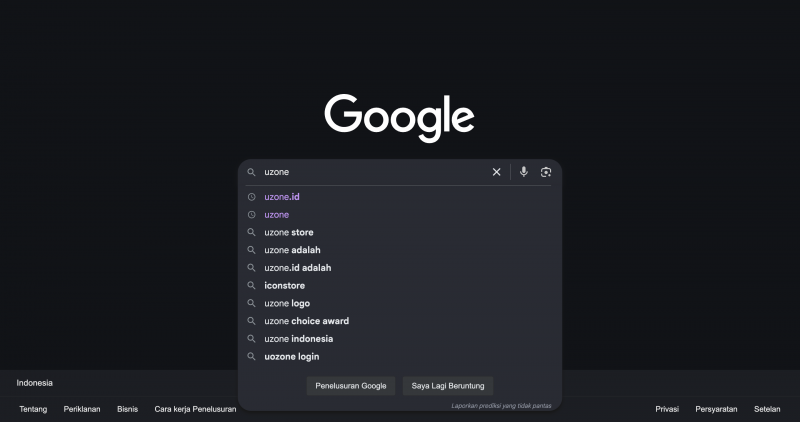Click the clock icon beside uzone.id

pyautogui.click(x=252, y=197)
